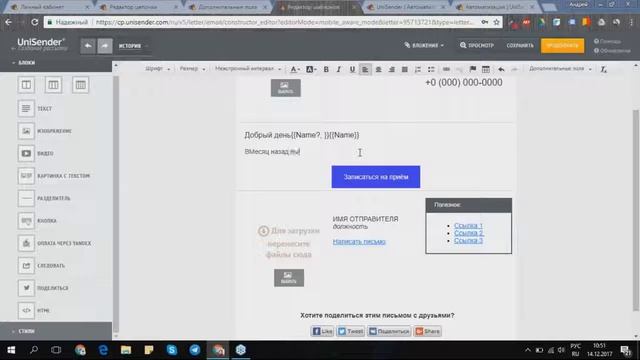Click the blue Записаться на приём button

pos(376,177)
